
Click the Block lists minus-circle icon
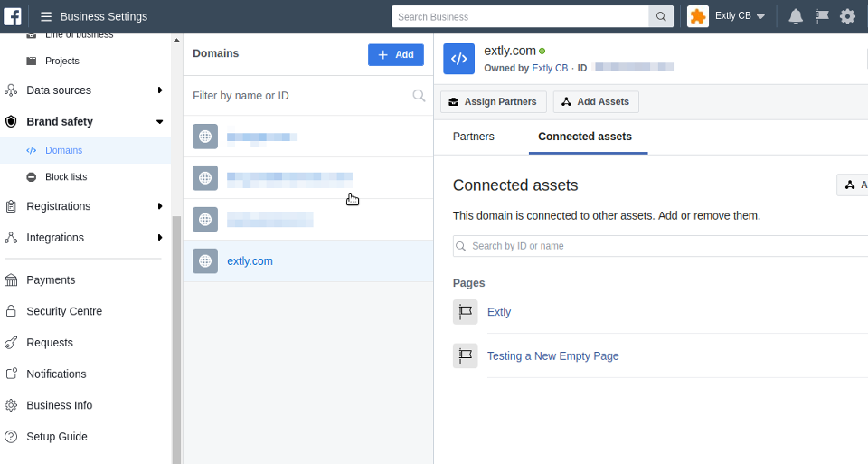point(32,177)
